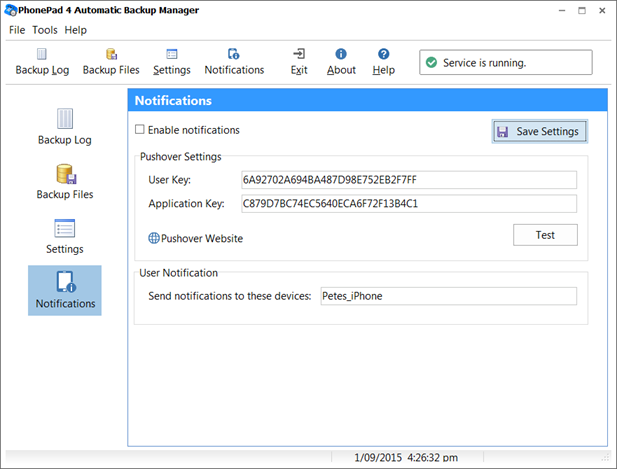Image resolution: width=617 pixels, height=469 pixels.
Task: Select Settings in the left sidebar
Action: (x=65, y=237)
